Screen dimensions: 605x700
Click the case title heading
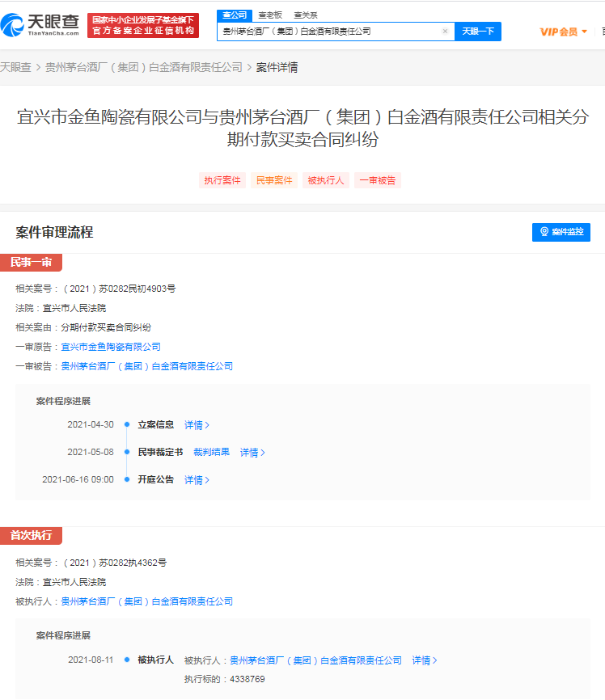[x=302, y=129]
